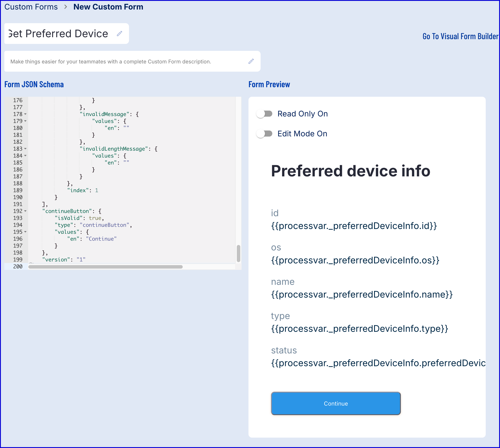
Task: Collapse the values block at line 184
Action: coord(25,156)
